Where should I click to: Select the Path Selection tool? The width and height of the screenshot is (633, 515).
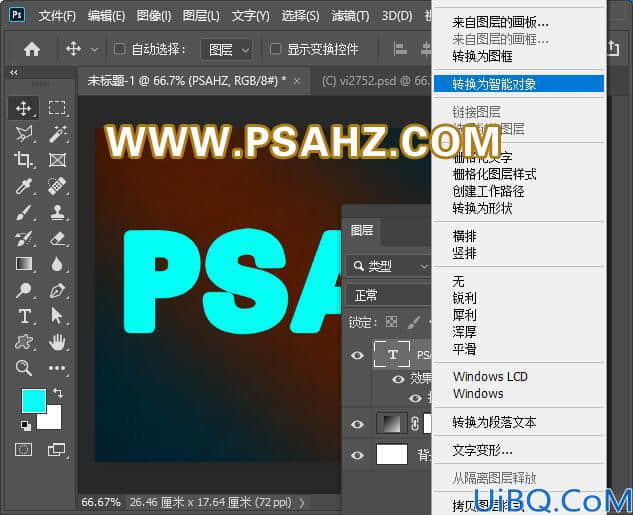pos(57,316)
